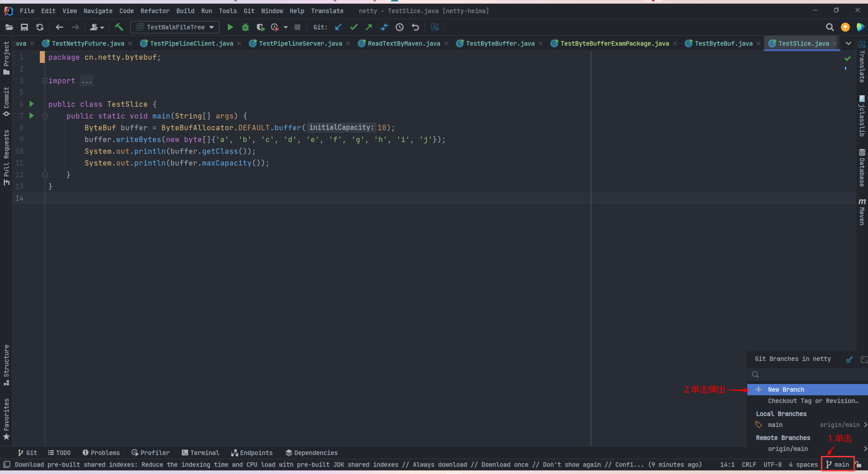Click the Back navigation arrow

coord(59,27)
